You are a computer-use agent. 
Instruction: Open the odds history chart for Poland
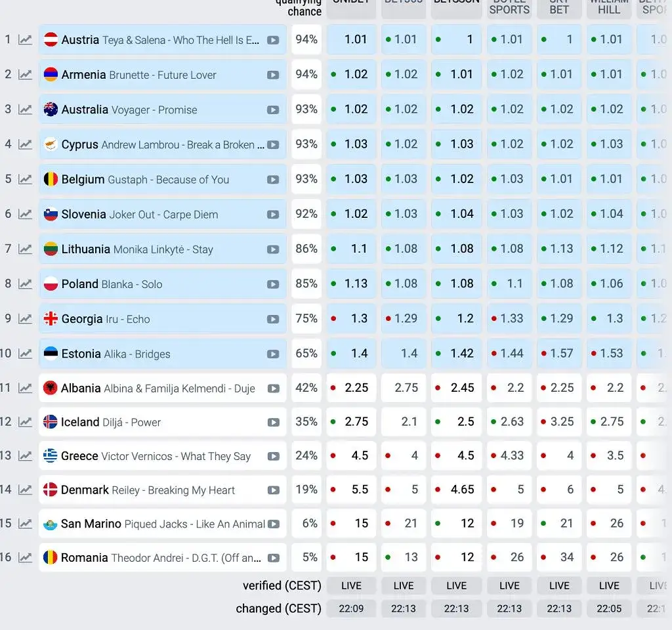[x=26, y=284]
